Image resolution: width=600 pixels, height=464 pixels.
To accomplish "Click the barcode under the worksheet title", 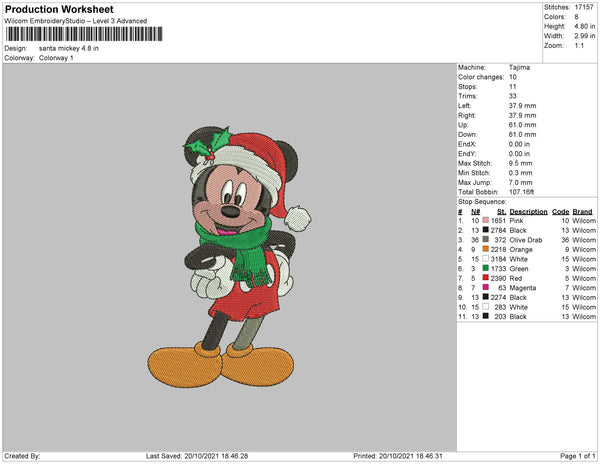I will click(x=84, y=34).
